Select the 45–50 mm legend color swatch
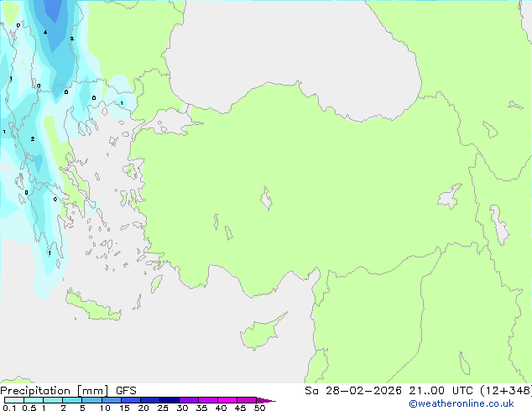532x411 pixels. [x=247, y=400]
